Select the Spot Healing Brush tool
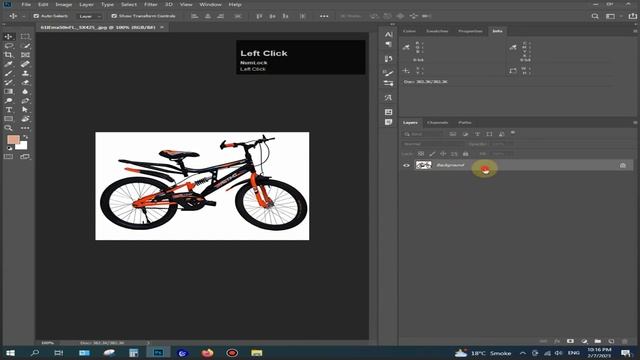Screen dimensions: 640x360 [x=25, y=64]
